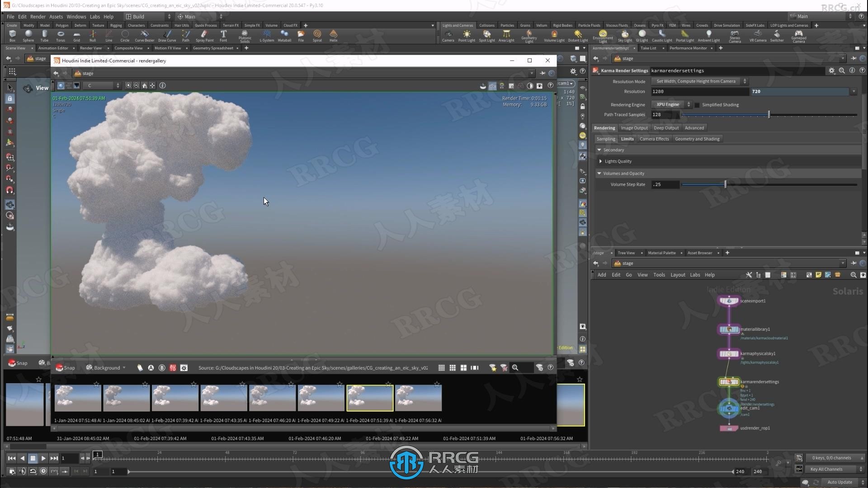Select the Volume tool in toolbar
Image resolution: width=868 pixels, height=488 pixels.
pyautogui.click(x=271, y=24)
